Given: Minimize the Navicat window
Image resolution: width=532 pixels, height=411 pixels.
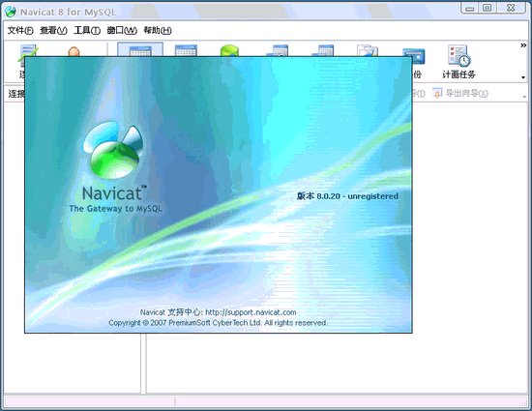Looking at the screenshot, I should [x=469, y=8].
